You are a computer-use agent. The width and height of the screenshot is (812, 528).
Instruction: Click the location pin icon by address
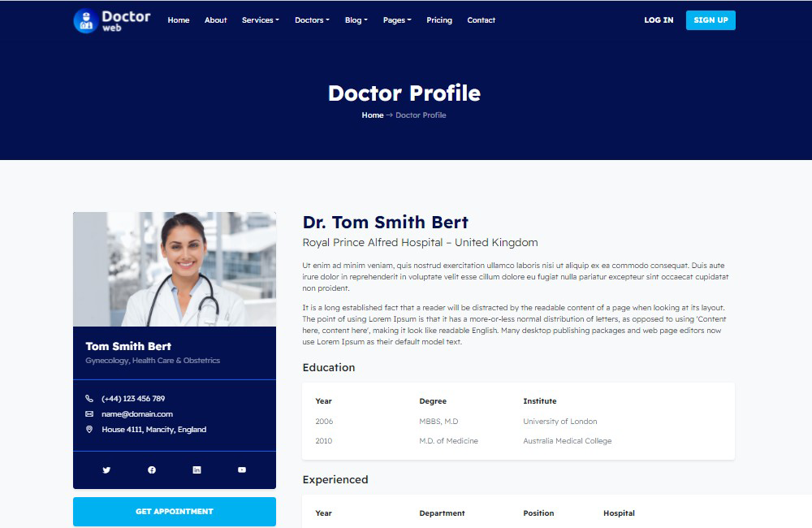89,430
